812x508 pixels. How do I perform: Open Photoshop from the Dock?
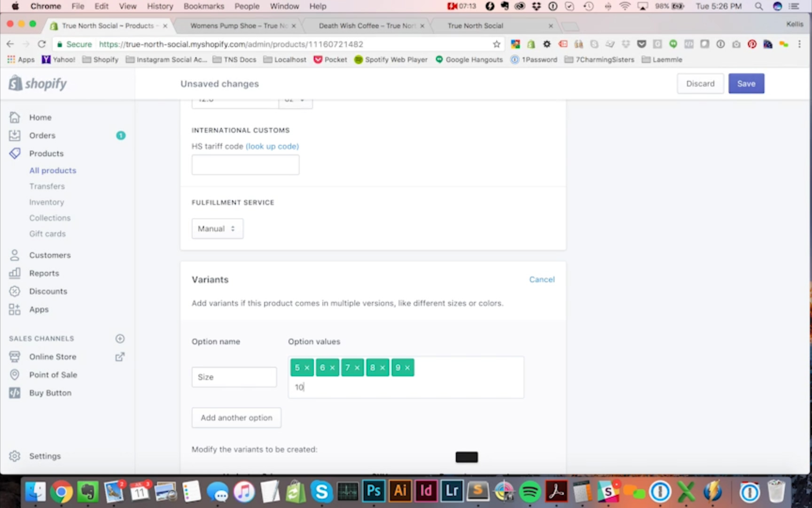point(374,491)
